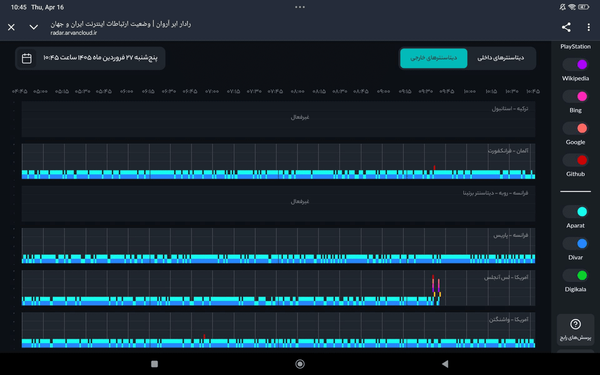Tap the share icon
The height and width of the screenshot is (375, 600).
tap(566, 27)
